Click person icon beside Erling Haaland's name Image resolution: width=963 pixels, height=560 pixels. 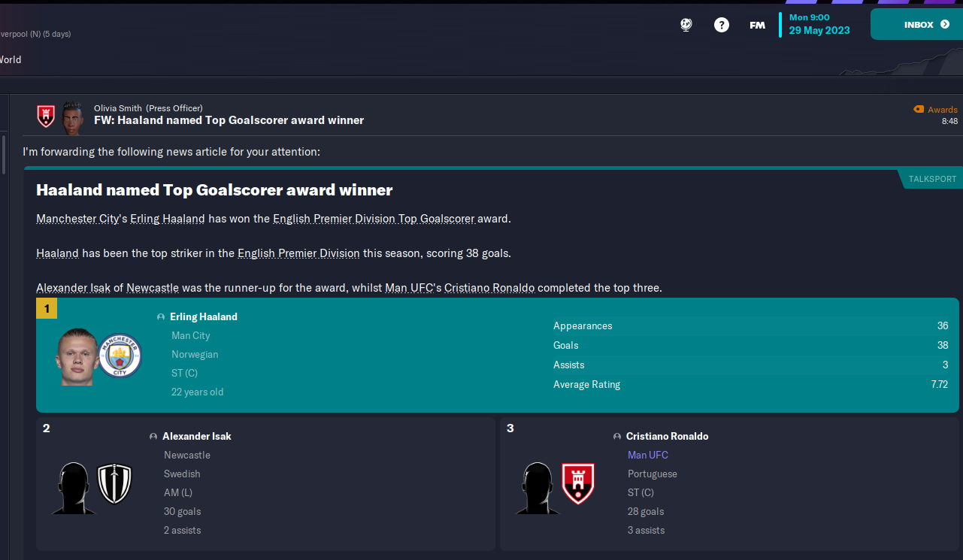(x=161, y=317)
